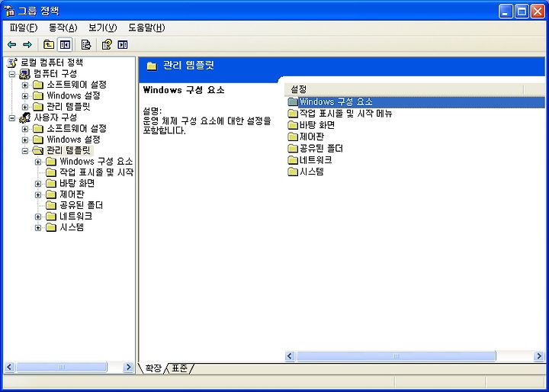Click folder icon of Windows 구성 요소 in list
549x392 pixels.
click(x=293, y=102)
